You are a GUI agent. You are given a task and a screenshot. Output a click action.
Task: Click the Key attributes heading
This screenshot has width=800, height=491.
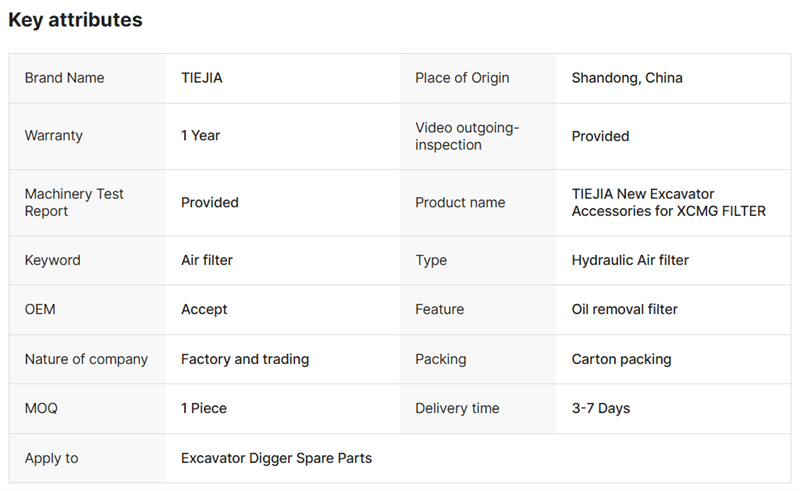coord(75,20)
